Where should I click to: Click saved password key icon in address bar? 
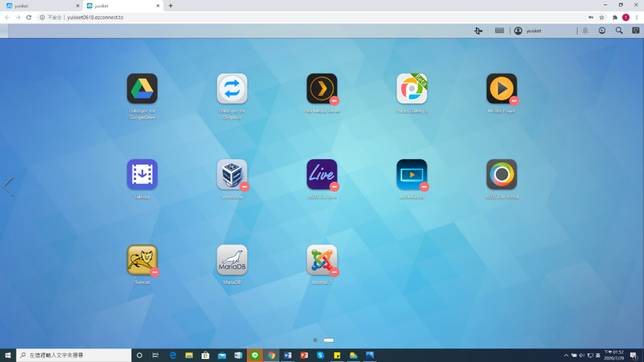click(590, 17)
